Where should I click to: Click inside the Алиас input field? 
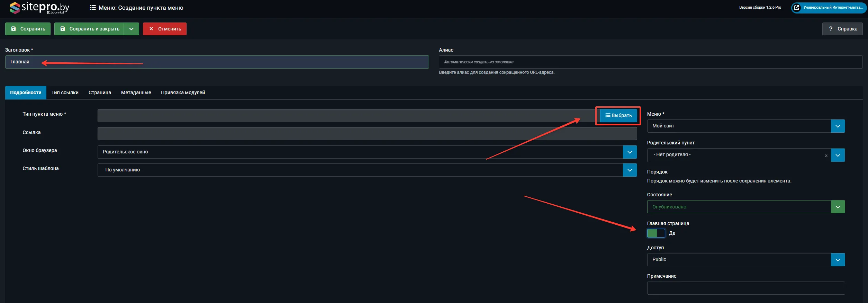650,62
